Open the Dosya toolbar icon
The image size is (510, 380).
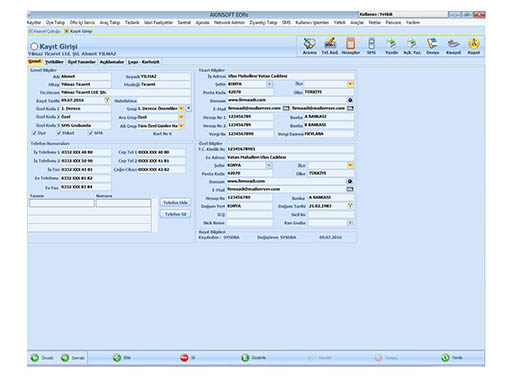(432, 44)
